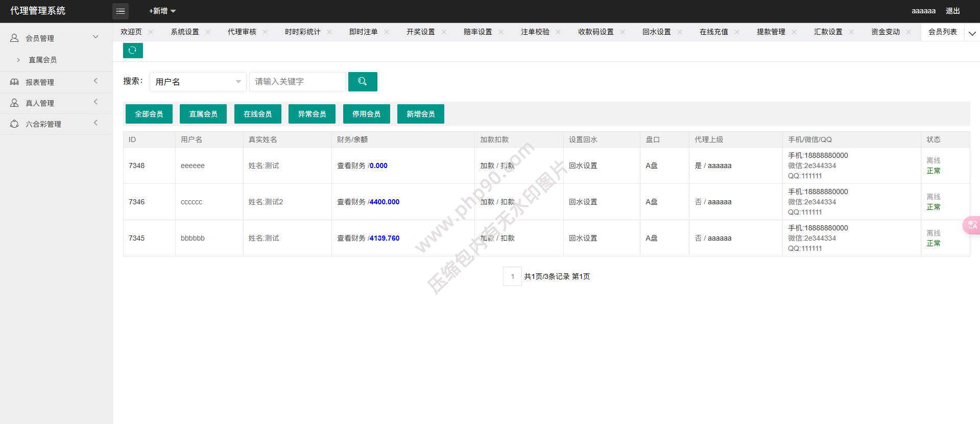
Task: Open 查看财务 for user cccccc
Action: pos(351,202)
